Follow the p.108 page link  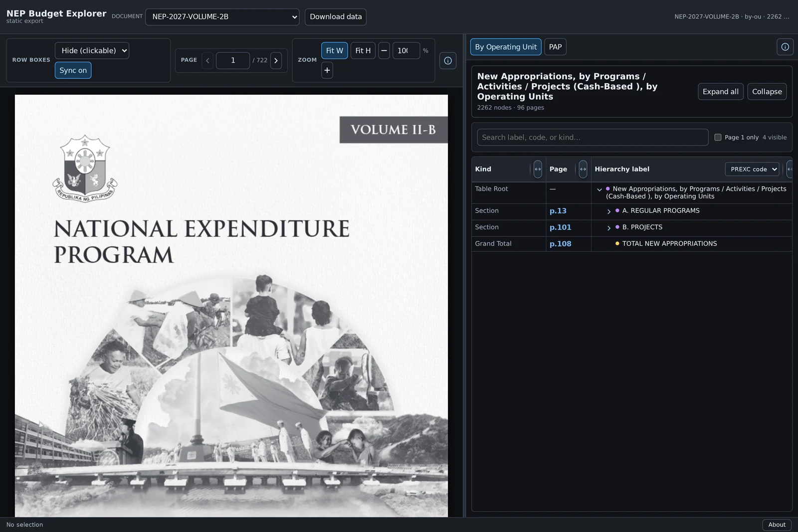(x=561, y=244)
